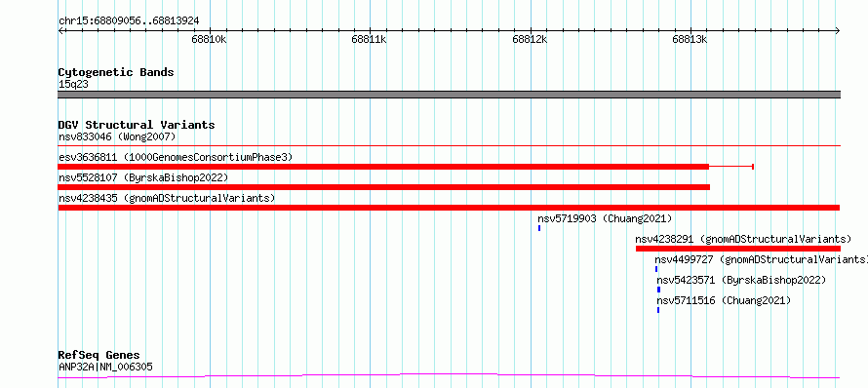This screenshot has height=388, width=868.
Task: Click the chr15:68809056..68813924 region label
Action: [x=129, y=21]
